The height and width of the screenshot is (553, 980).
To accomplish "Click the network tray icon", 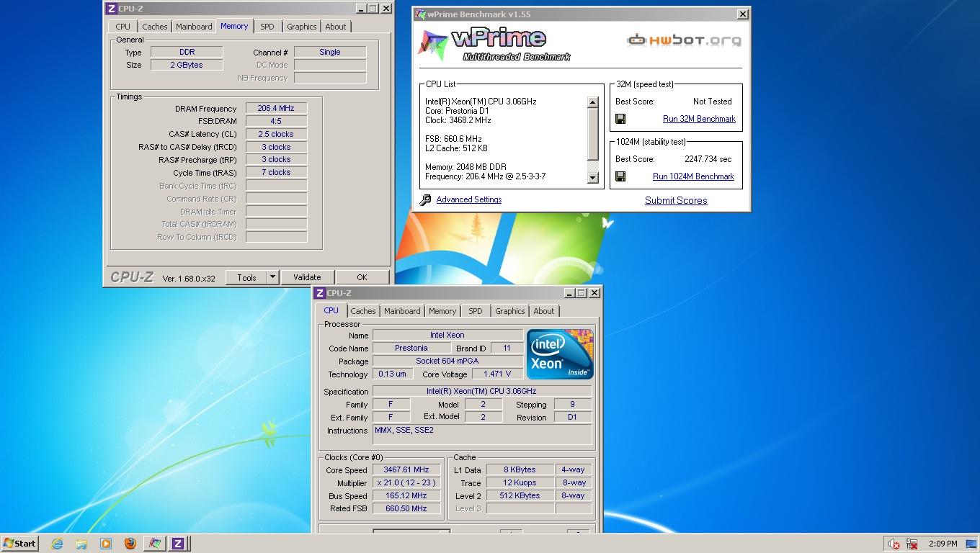I will tap(912, 544).
